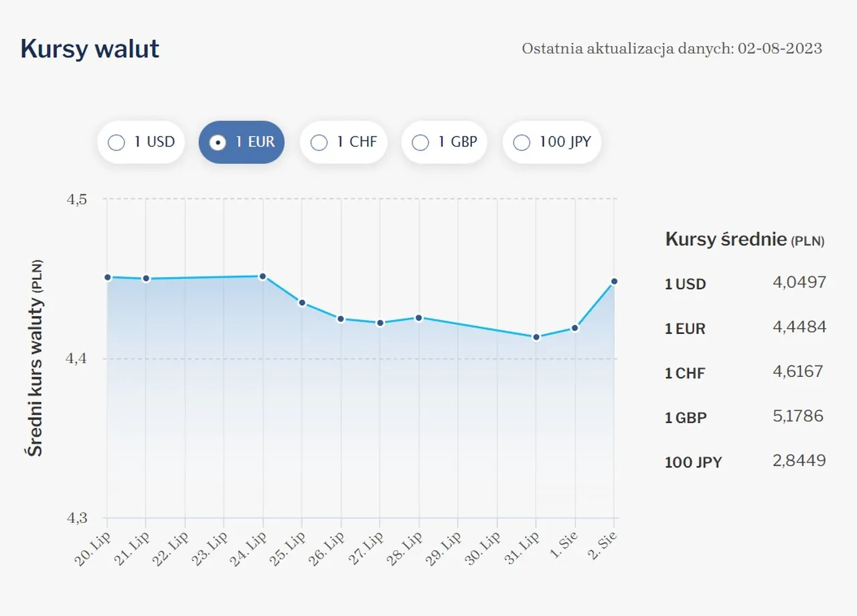This screenshot has height=616, width=857.
Task: Click the 100 JPY label in rates list
Action: (x=693, y=463)
